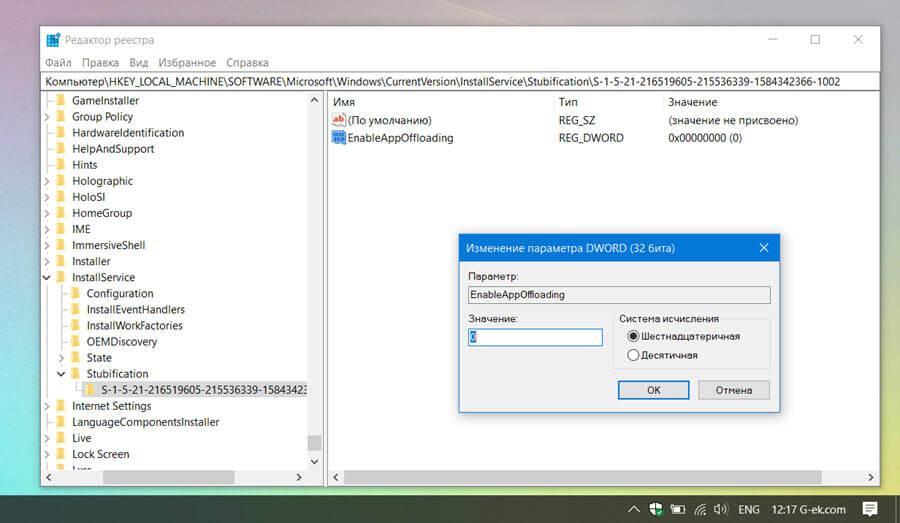The image size is (900, 523).
Task: Select the Installer key in tree
Action: [x=91, y=261]
